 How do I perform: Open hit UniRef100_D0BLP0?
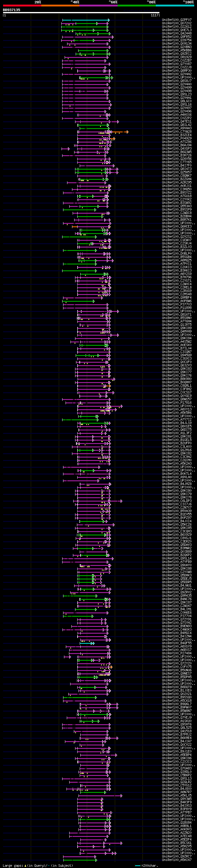pos(177,254)
